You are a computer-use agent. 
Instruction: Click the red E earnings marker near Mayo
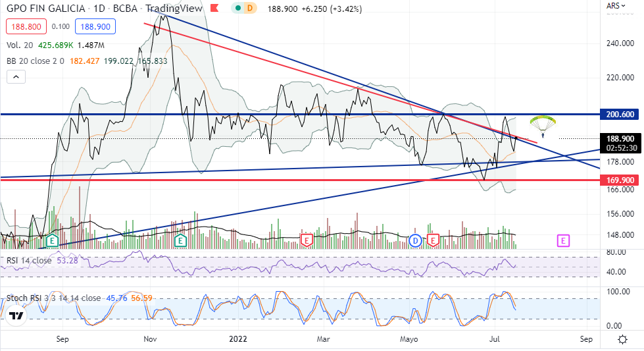pyautogui.click(x=433, y=240)
